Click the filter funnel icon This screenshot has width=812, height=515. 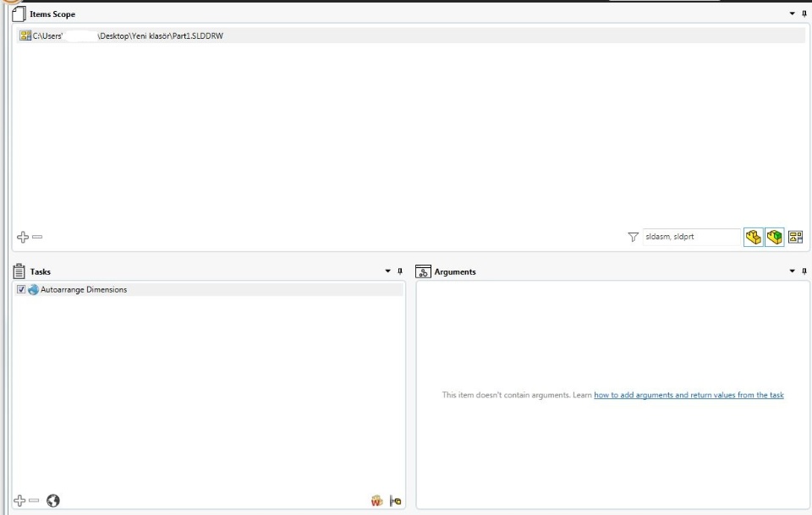[x=633, y=237]
